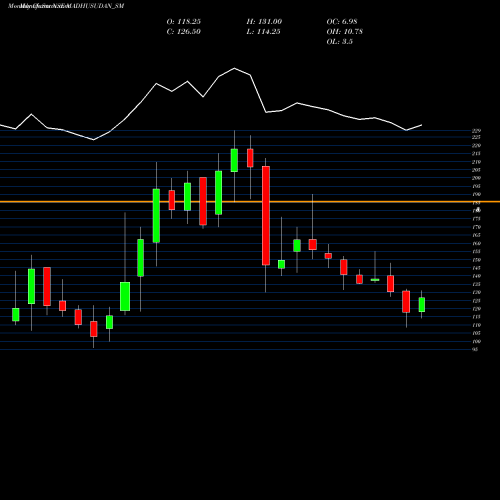Click the OH: 10.78 reading
Image resolution: width=500 pixels, height=500 pixels.
(x=345, y=32)
